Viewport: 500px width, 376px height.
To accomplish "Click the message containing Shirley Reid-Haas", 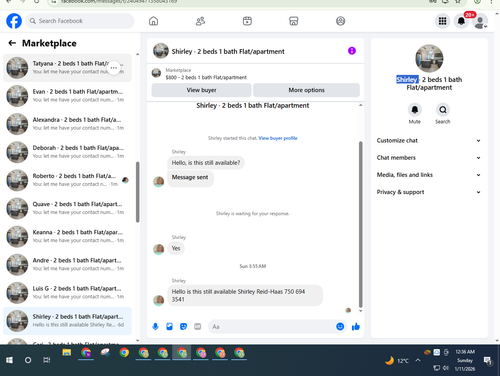I will click(245, 295).
